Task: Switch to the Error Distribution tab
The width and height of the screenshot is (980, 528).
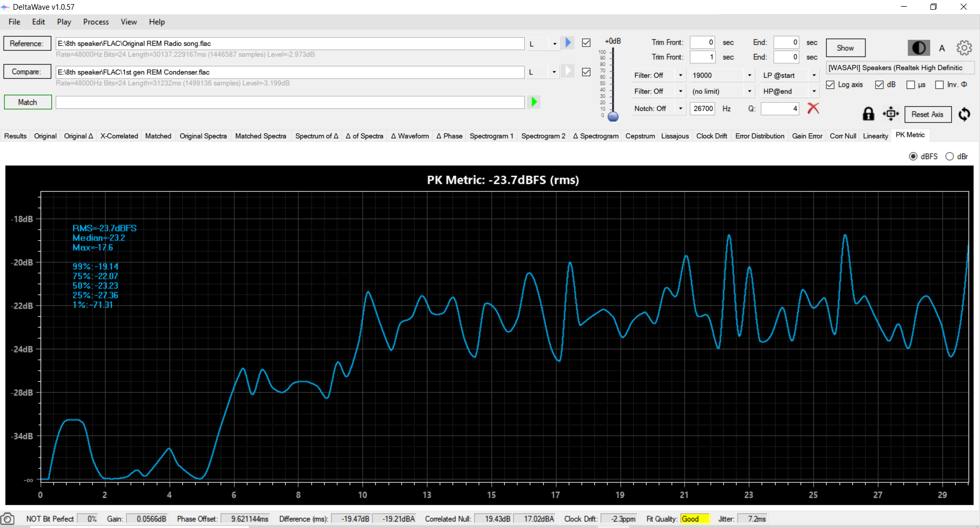Action: [760, 136]
